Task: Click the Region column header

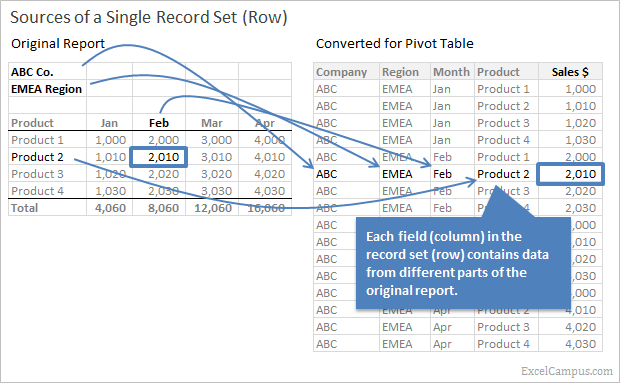Action: [x=400, y=72]
